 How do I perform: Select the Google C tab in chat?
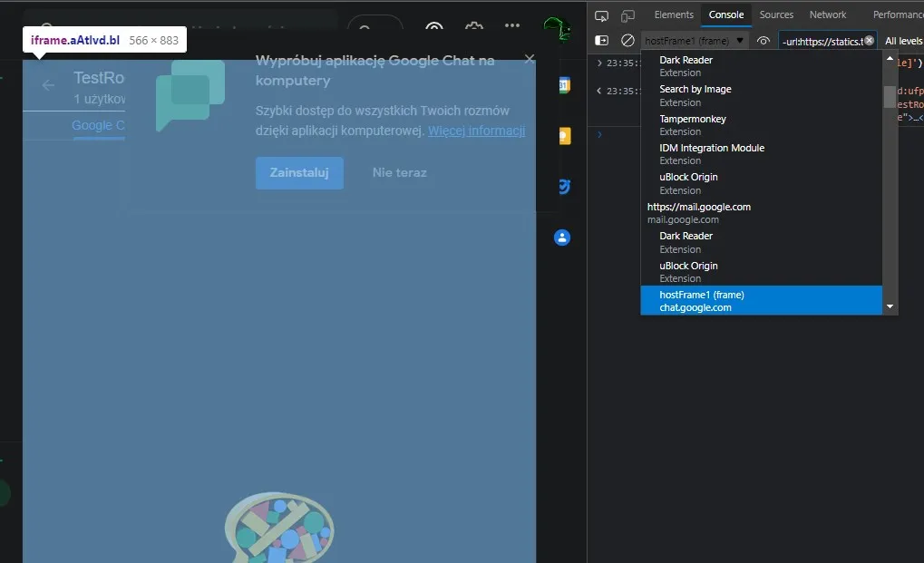point(99,125)
